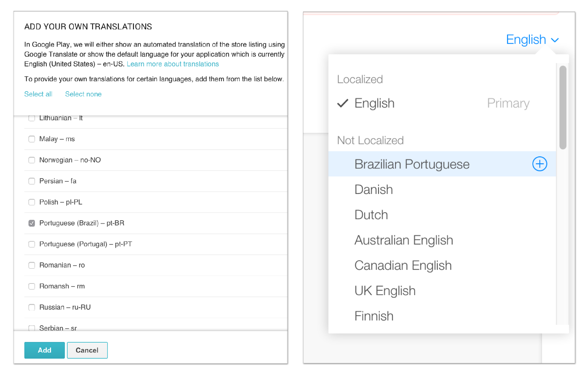Tick the Malay – ms checkbox
This screenshot has height=383, width=588.
tap(32, 139)
